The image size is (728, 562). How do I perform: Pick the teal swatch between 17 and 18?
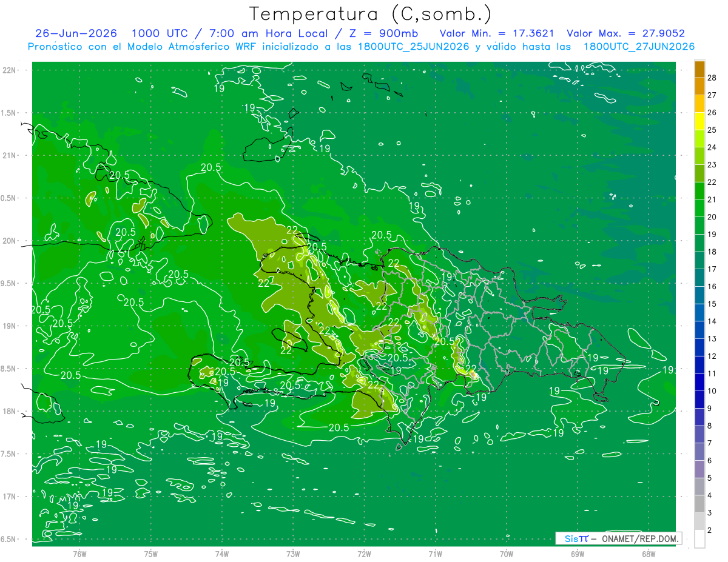tap(699, 261)
